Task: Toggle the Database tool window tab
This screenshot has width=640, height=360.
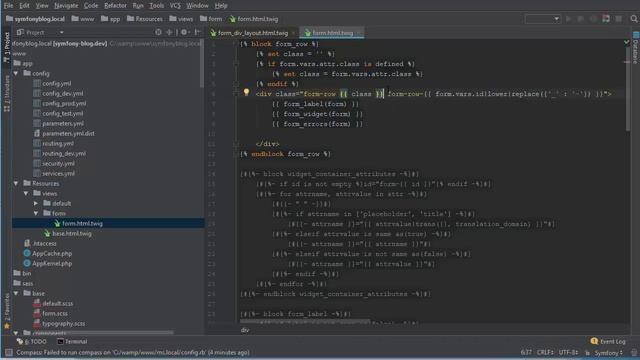Action: [x=636, y=48]
